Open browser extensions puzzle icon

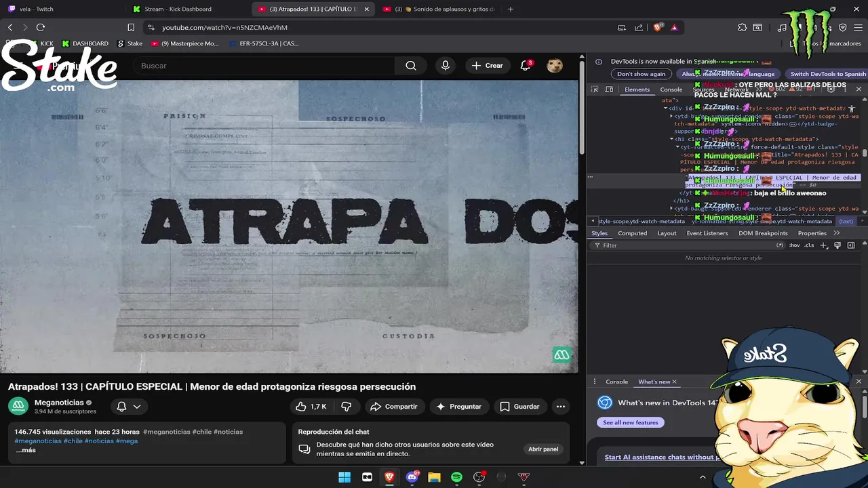tap(742, 27)
